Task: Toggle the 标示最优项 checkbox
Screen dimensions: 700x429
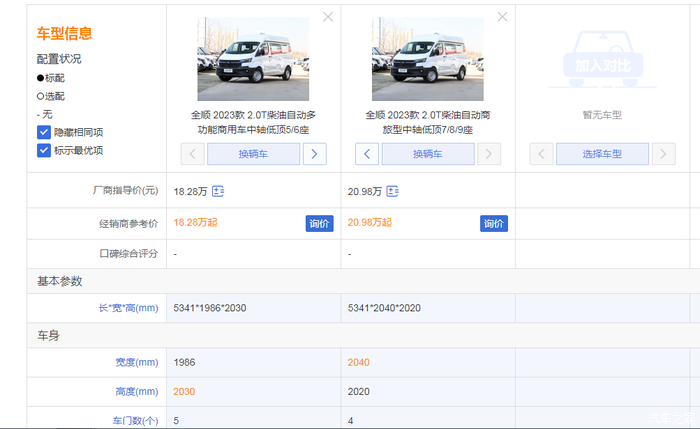Action: [44, 151]
